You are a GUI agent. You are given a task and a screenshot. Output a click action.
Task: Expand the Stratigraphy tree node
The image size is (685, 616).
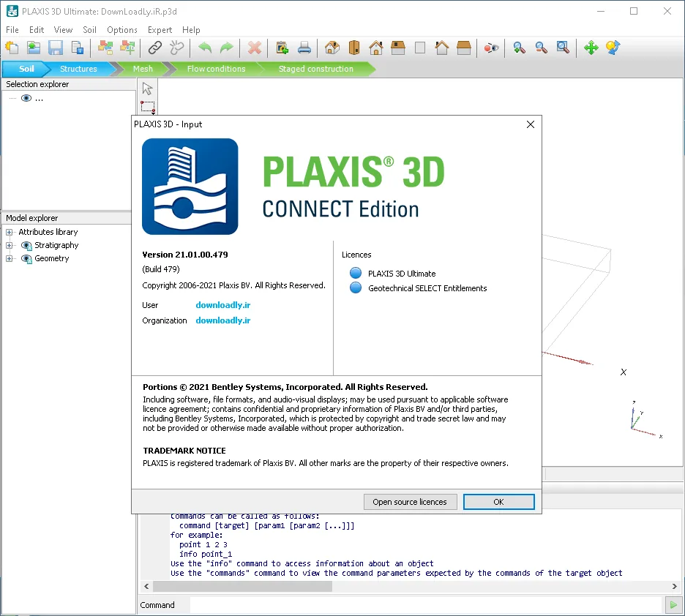coord(9,245)
